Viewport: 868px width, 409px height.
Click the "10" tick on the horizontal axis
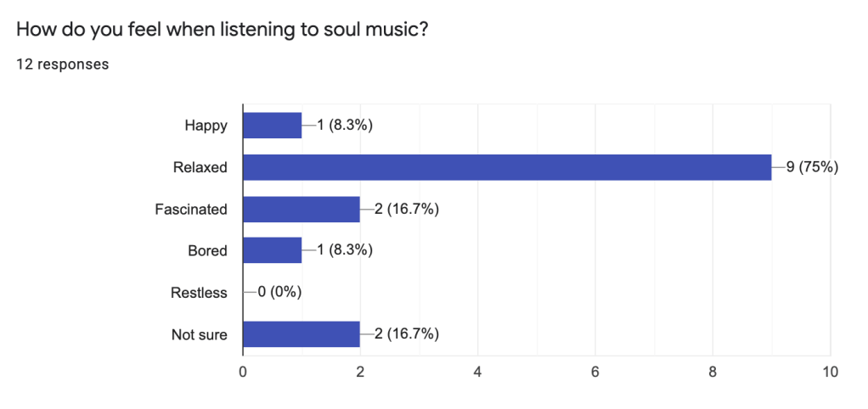(830, 372)
